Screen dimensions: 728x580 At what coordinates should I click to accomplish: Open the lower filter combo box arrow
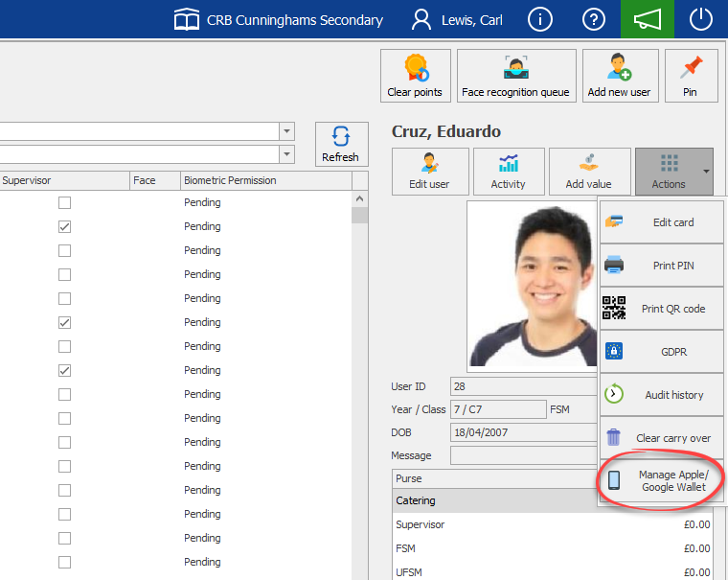(286, 154)
